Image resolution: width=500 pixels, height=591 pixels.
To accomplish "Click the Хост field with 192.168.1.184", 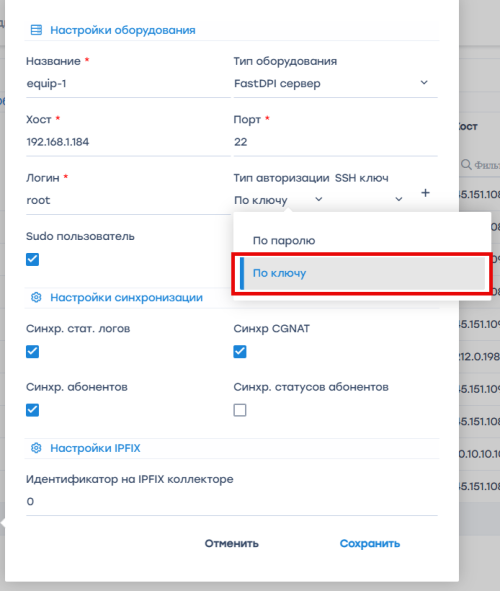I will tap(128, 142).
